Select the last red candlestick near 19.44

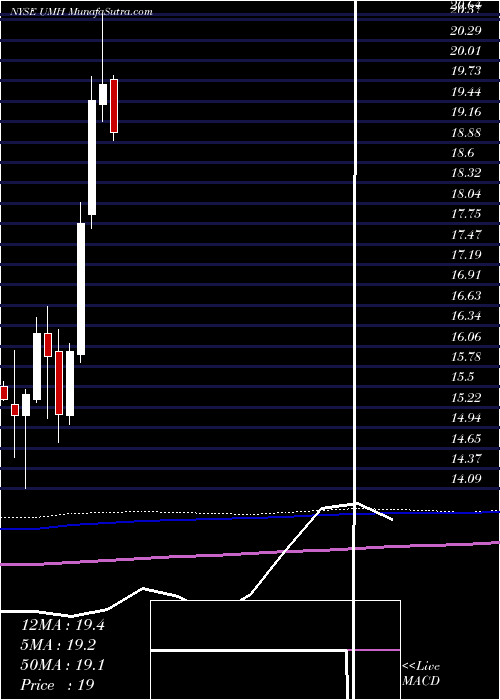tap(114, 106)
